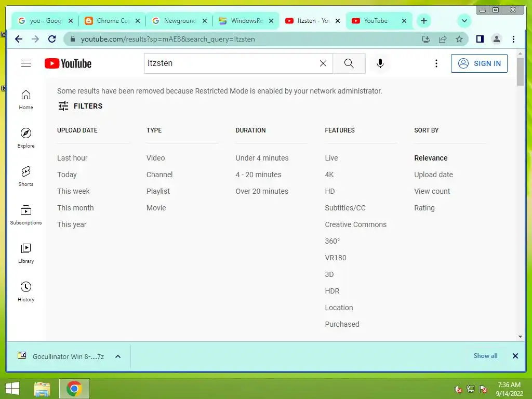The height and width of the screenshot is (399, 532).
Task: Filter type by Channel
Action: (159, 175)
